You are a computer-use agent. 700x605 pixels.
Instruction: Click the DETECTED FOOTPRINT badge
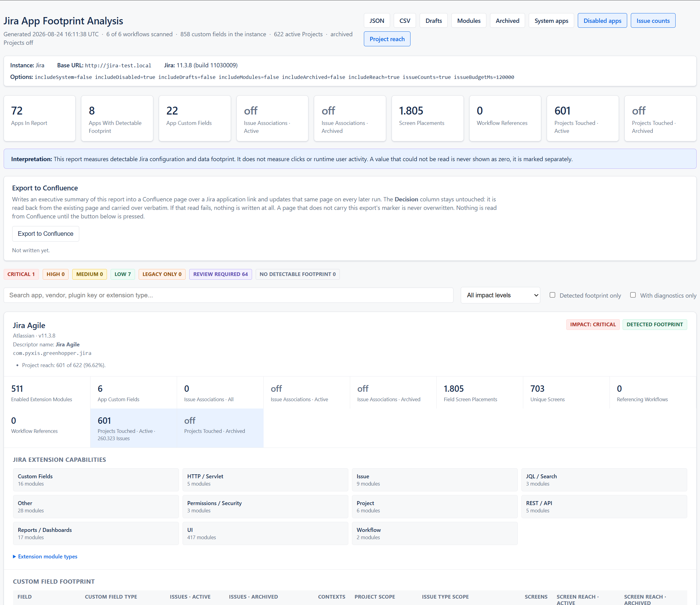pyautogui.click(x=655, y=325)
